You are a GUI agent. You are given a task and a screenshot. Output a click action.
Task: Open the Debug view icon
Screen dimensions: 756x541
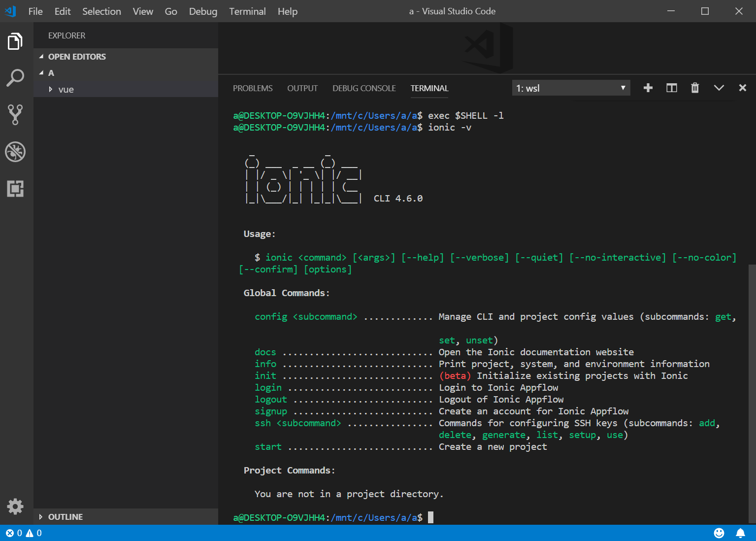pyautogui.click(x=15, y=152)
